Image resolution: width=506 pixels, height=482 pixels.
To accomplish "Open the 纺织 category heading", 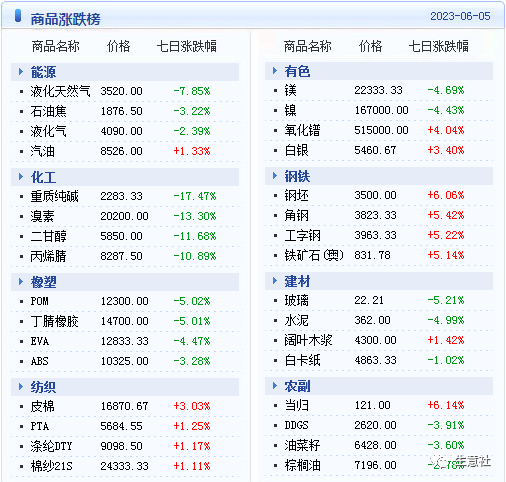I will pos(43,387).
